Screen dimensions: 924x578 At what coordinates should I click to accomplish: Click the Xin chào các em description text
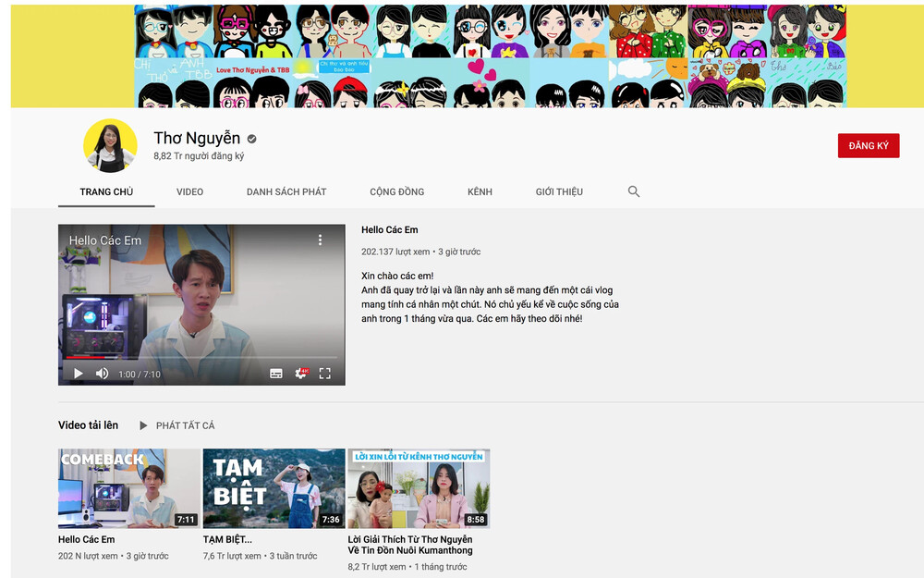click(397, 276)
